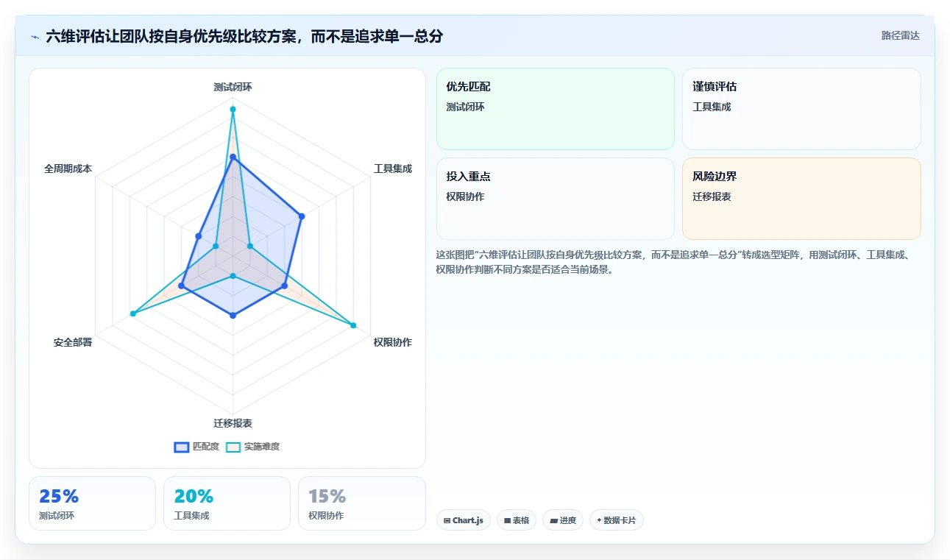
Task: Click the 权限协作 radar axis label
Action: click(x=393, y=342)
